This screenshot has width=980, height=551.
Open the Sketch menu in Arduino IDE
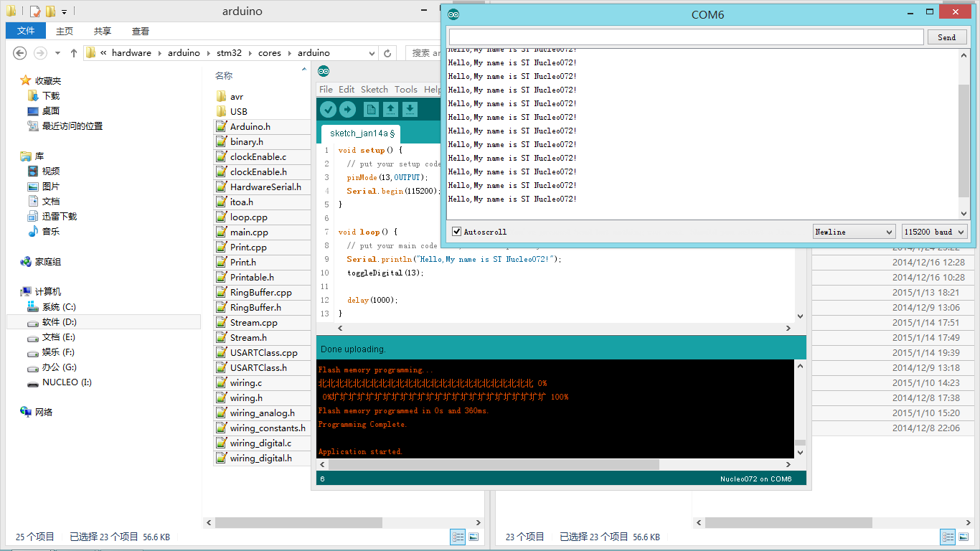pos(374,90)
